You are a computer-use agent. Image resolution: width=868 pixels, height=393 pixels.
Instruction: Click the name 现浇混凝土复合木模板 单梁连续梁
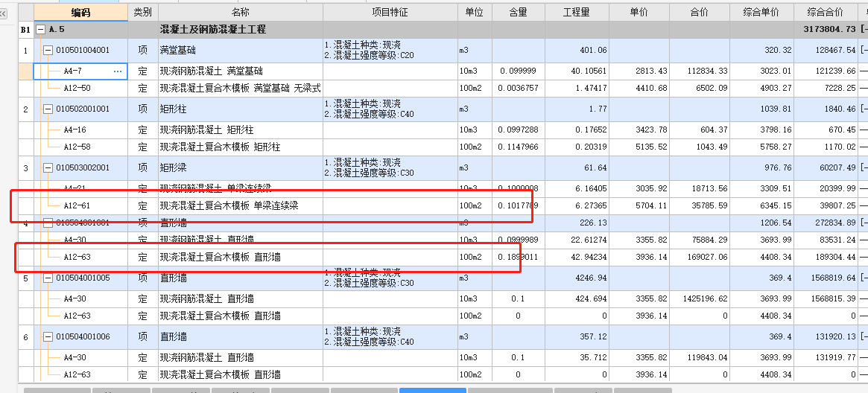coord(229,205)
